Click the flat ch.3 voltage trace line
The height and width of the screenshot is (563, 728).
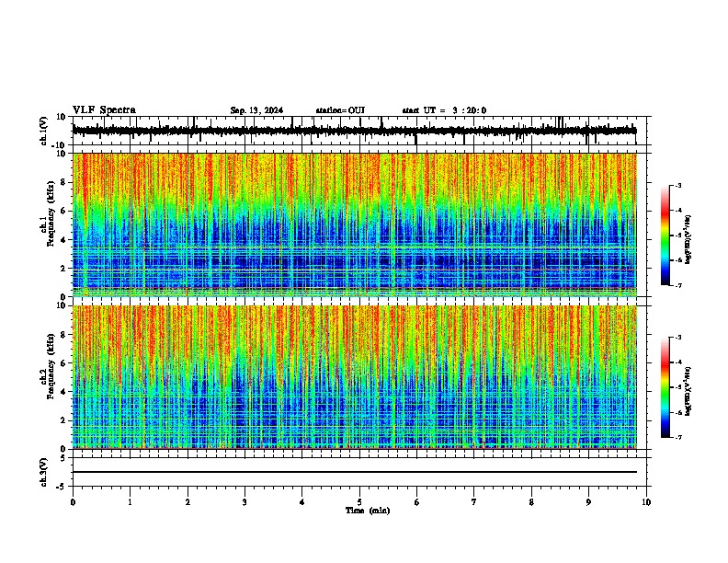(x=355, y=472)
